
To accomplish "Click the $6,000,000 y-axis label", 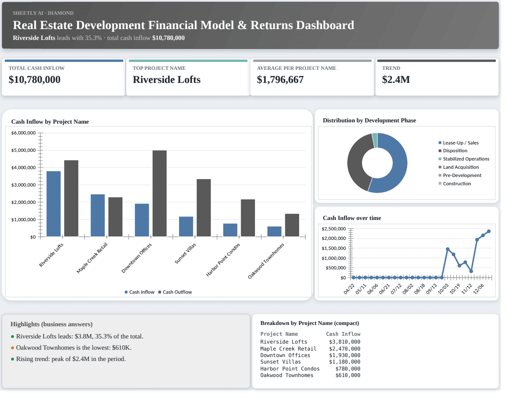I will coord(23,133).
